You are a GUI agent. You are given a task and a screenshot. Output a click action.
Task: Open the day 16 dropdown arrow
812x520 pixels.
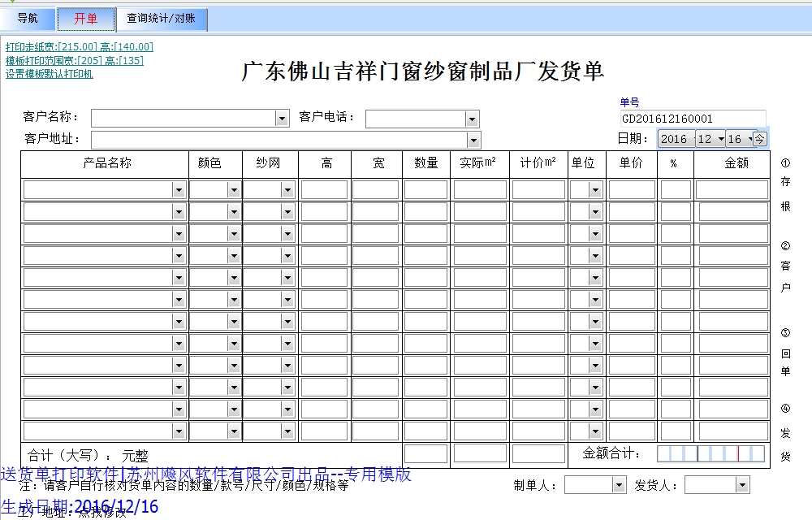[x=749, y=139]
